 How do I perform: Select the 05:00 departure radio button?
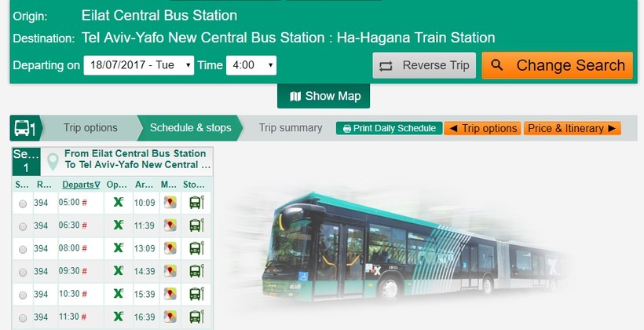23,203
